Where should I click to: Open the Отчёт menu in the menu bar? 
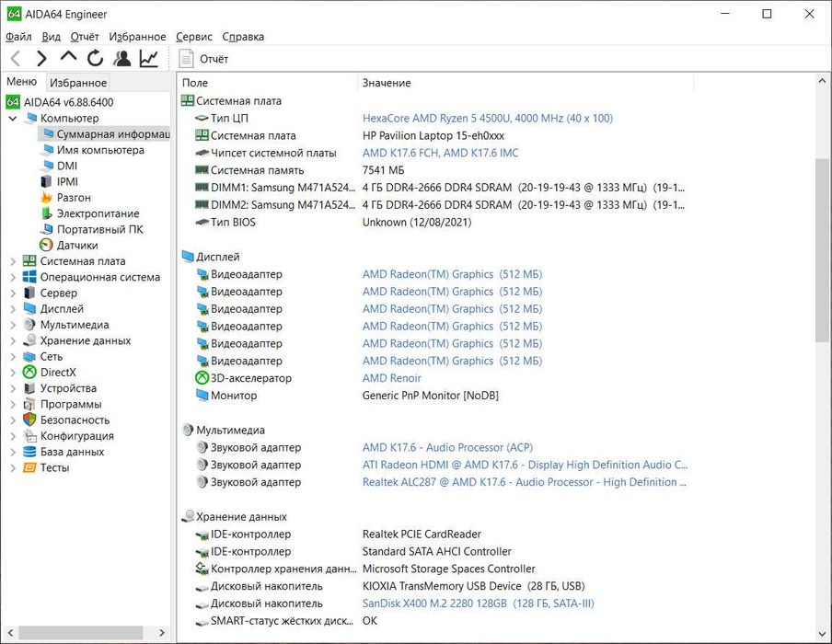[x=85, y=37]
